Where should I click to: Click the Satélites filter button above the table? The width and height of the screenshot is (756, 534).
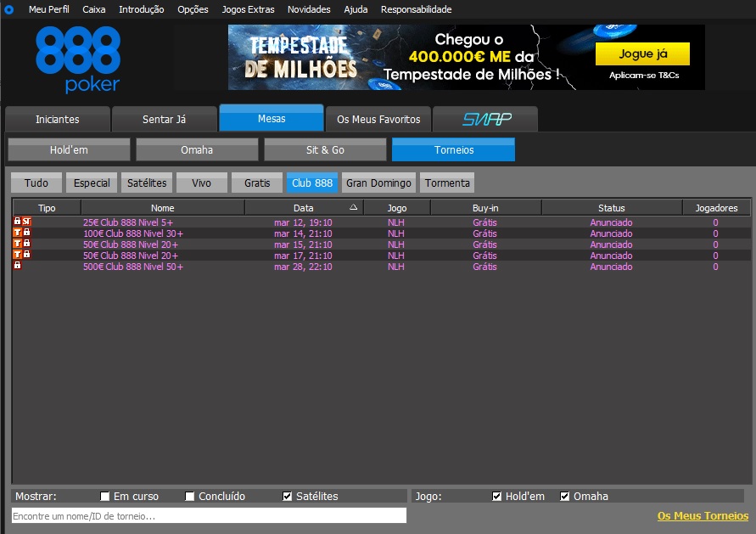[x=147, y=183]
